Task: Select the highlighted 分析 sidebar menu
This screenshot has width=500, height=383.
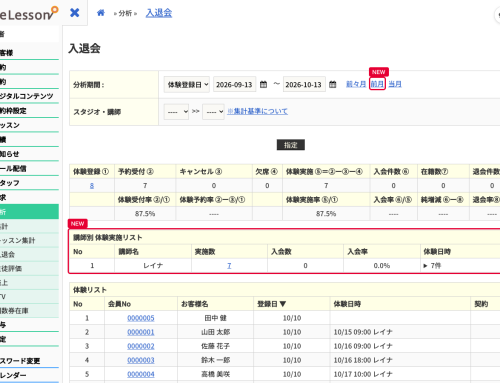Action: tap(29, 212)
